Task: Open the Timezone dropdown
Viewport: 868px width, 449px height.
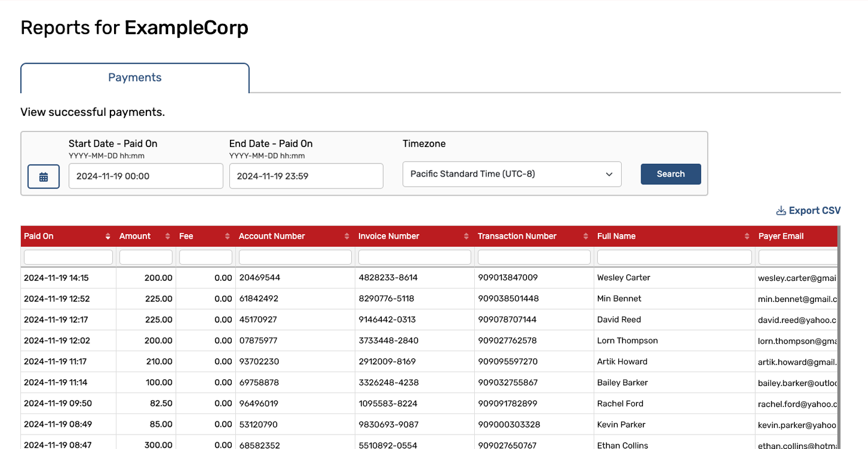Action: tap(511, 173)
